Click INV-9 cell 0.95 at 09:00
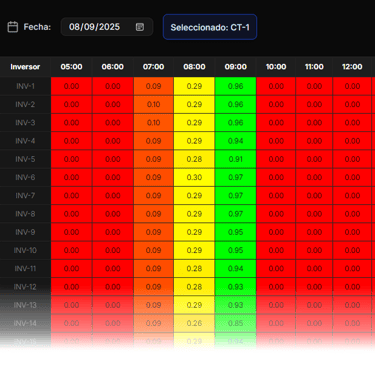 (236, 232)
